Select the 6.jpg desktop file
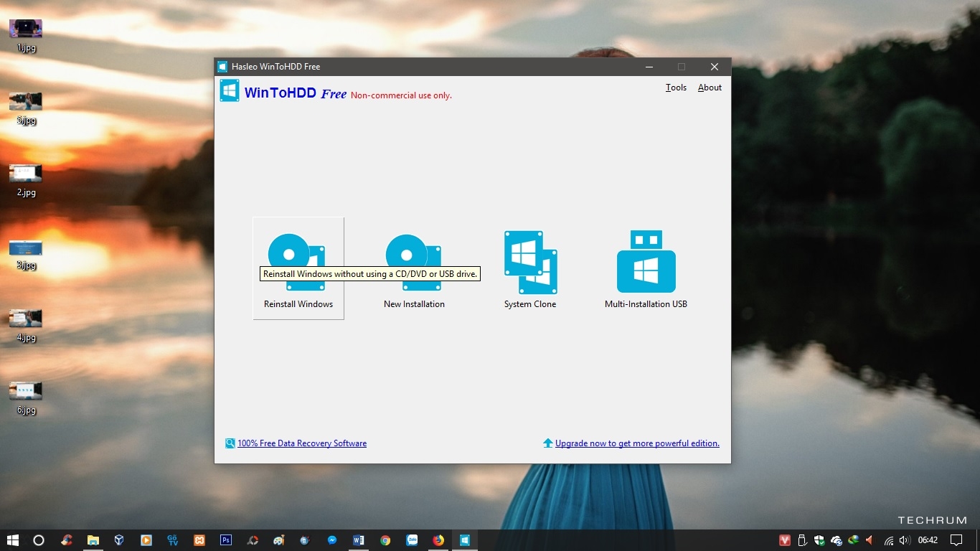 point(26,398)
